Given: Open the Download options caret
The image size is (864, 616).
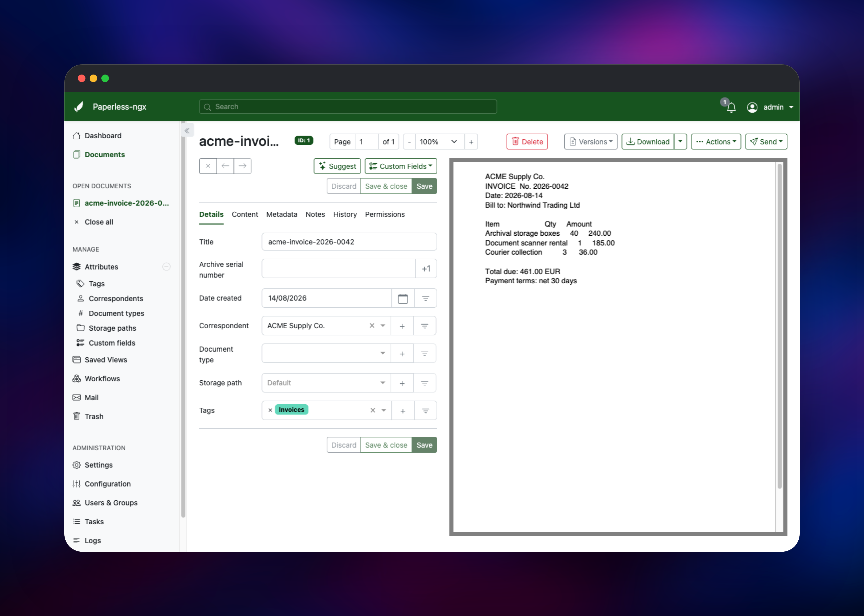Looking at the screenshot, I should (x=680, y=142).
